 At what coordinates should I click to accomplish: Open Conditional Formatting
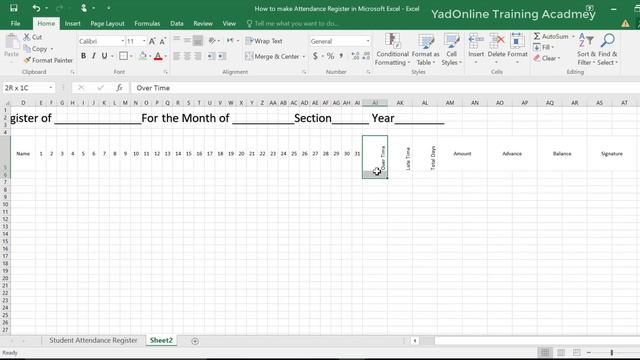pos(392,49)
